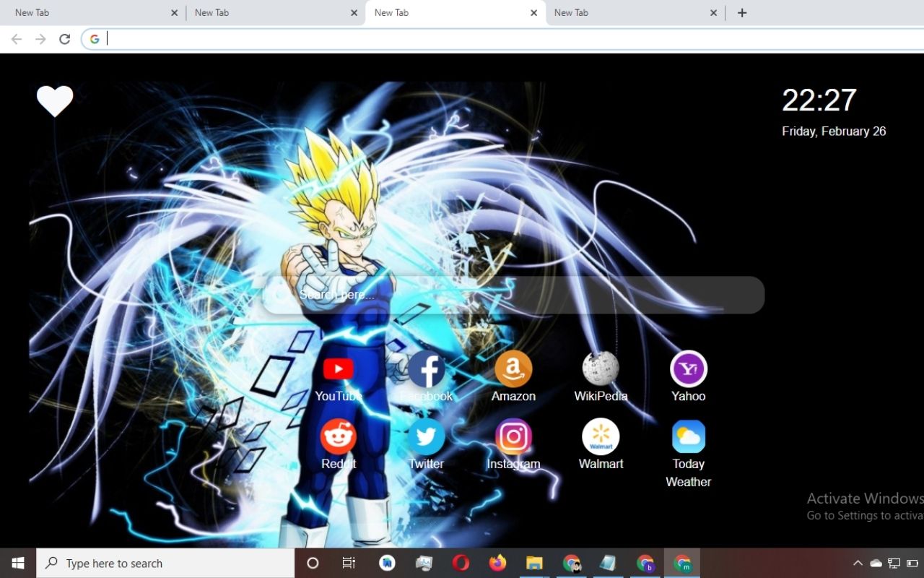Launch Opera from the taskbar
Viewport: 924px width, 578px height.
tap(461, 563)
